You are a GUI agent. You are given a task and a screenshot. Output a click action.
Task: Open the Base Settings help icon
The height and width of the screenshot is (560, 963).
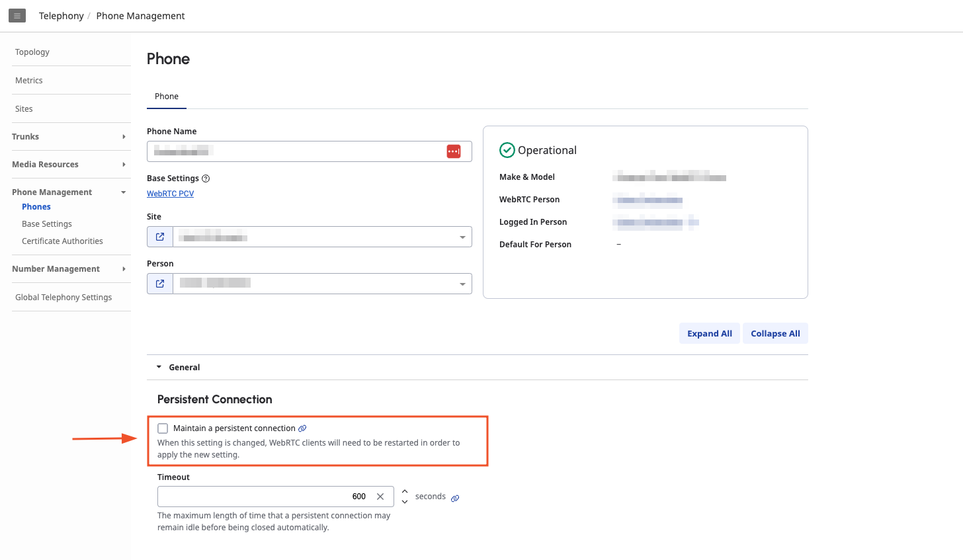[206, 179]
